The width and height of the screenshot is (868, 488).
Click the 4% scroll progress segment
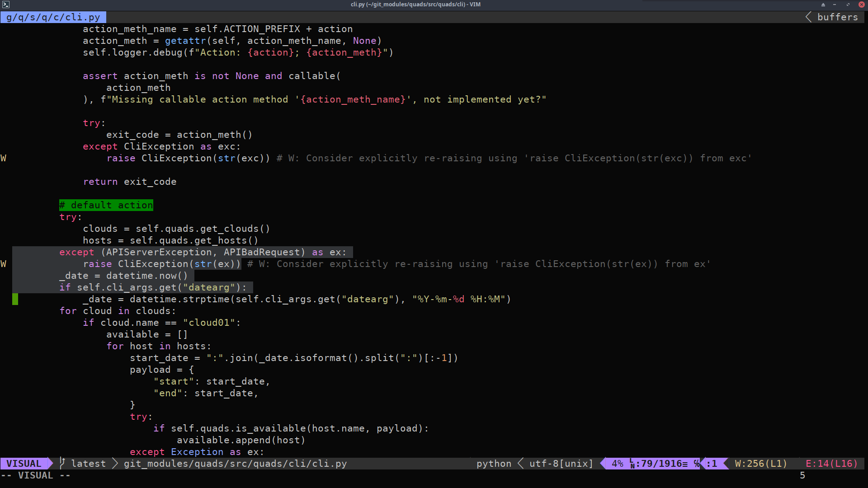[x=617, y=464]
